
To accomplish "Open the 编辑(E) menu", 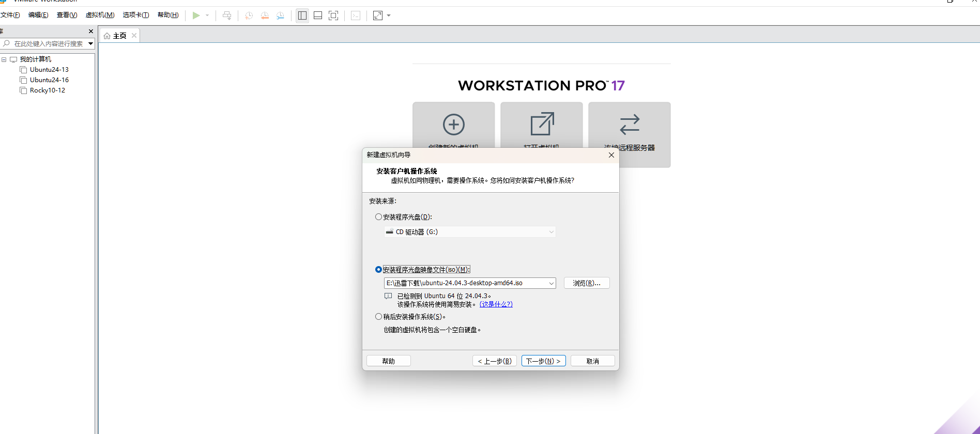I will pos(38,15).
